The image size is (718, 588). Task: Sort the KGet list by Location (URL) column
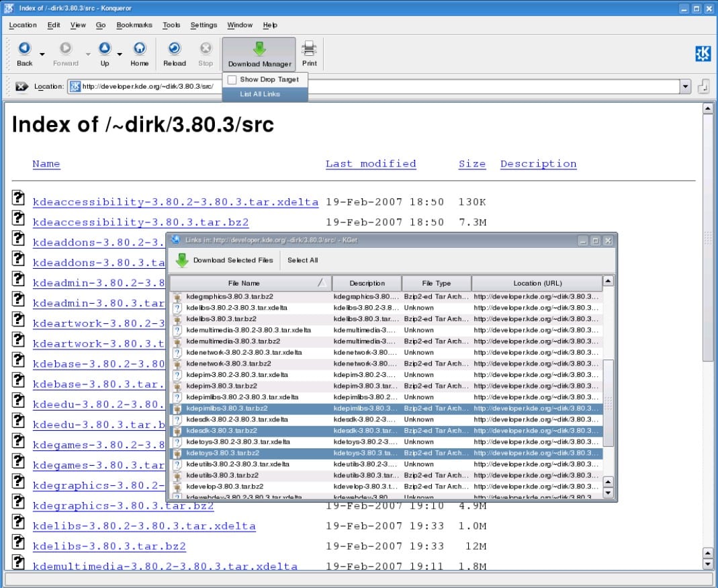pos(537,283)
